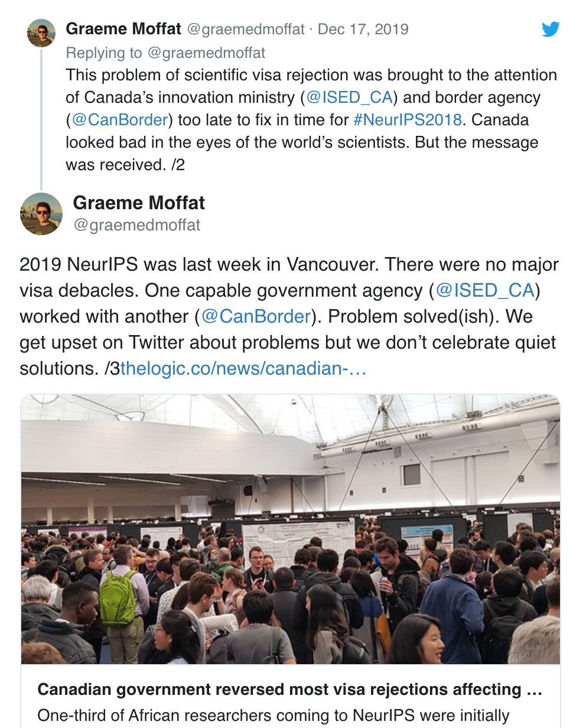Click the 'One-third of African researchers' description
This screenshot has width=573, height=728.
tap(273, 716)
